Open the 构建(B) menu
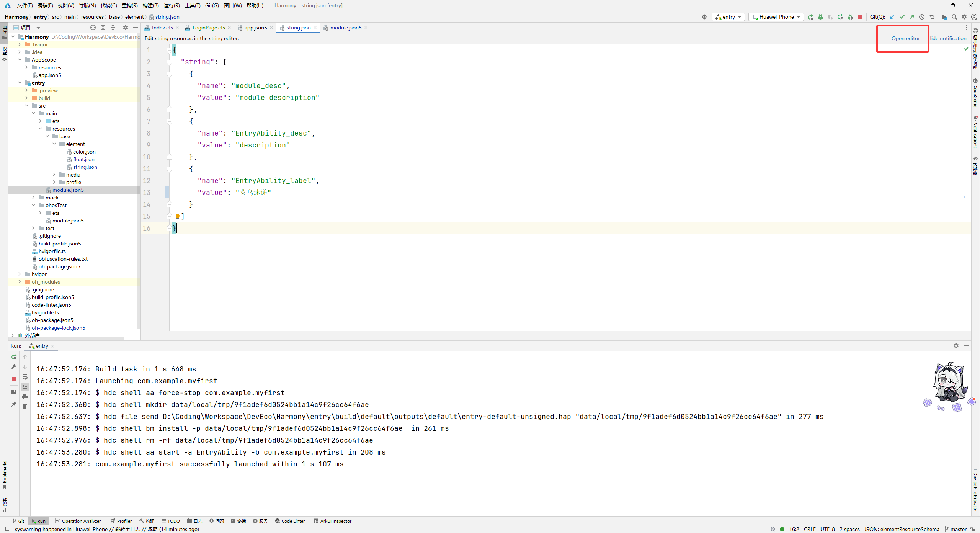This screenshot has width=980, height=533. point(150,5)
